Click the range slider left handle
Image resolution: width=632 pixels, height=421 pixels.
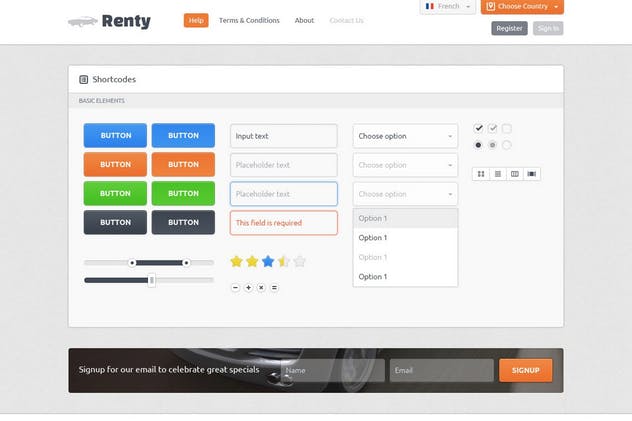pyautogui.click(x=132, y=263)
